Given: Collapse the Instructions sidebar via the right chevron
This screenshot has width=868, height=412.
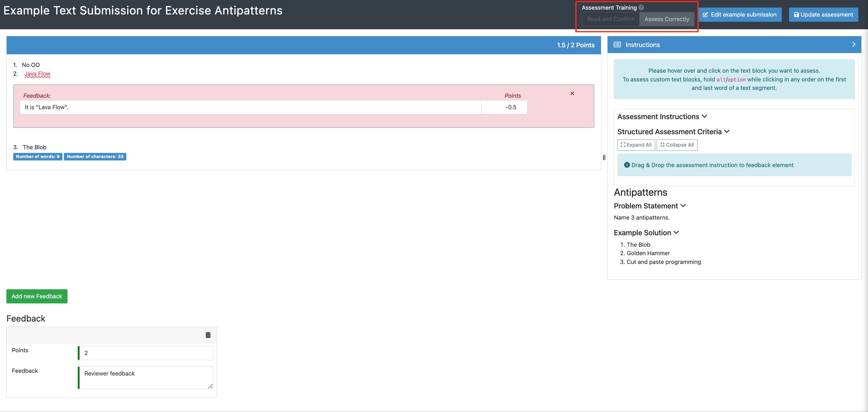Looking at the screenshot, I should pyautogui.click(x=854, y=44).
